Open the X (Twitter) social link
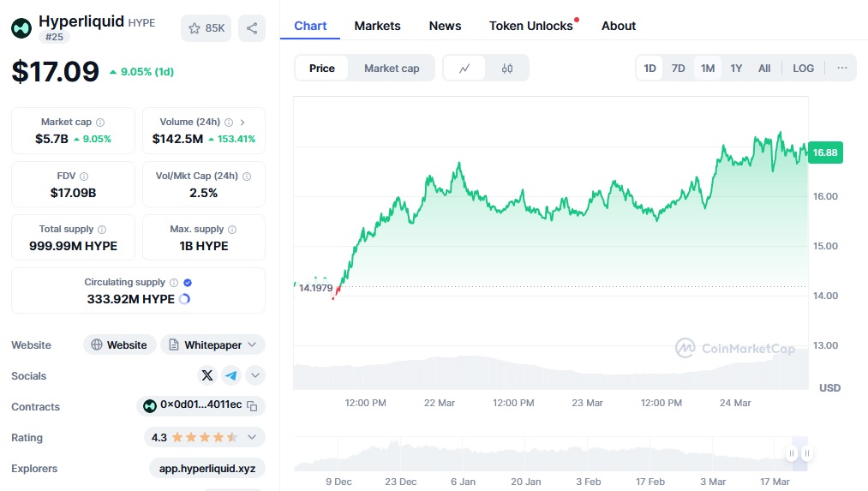 [207, 376]
